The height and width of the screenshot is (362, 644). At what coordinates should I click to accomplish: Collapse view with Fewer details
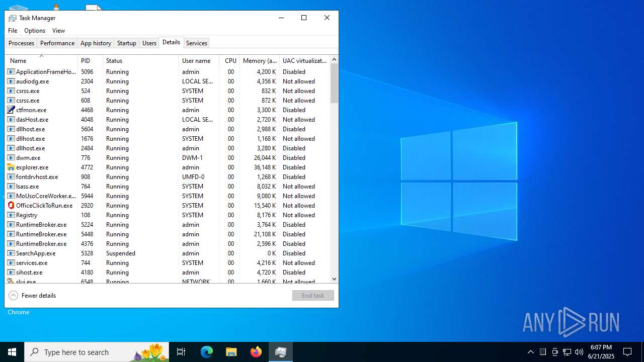[33, 295]
